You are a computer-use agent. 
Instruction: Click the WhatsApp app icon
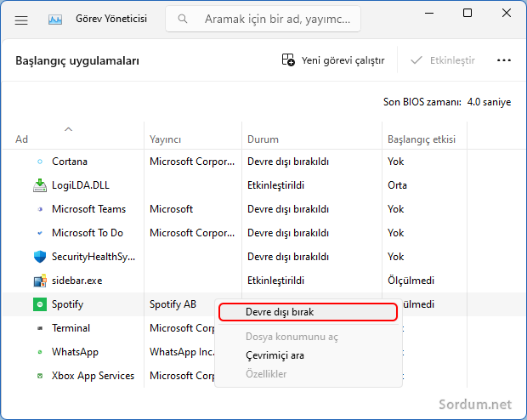(x=40, y=352)
